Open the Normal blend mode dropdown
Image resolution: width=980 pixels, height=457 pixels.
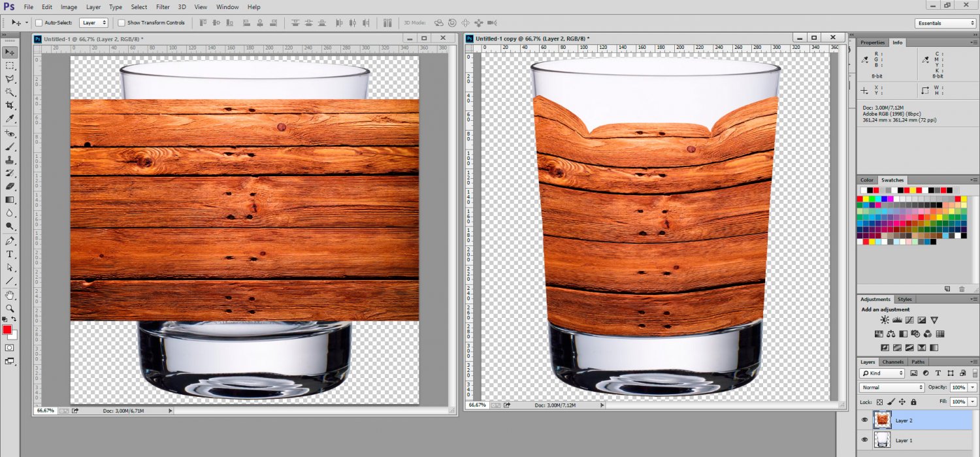[x=891, y=388]
